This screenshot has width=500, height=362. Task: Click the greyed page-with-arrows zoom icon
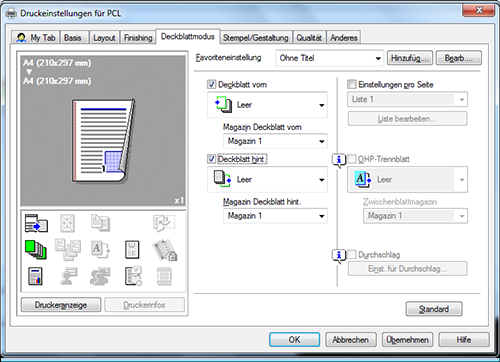pyautogui.click(x=67, y=223)
